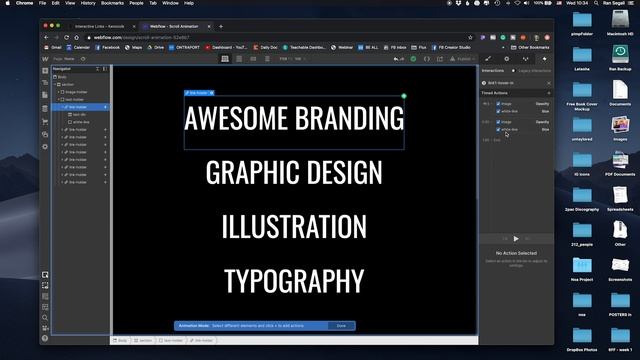The width and height of the screenshot is (640, 360).
Task: Open the Style panel brush tab
Action: tap(488, 59)
